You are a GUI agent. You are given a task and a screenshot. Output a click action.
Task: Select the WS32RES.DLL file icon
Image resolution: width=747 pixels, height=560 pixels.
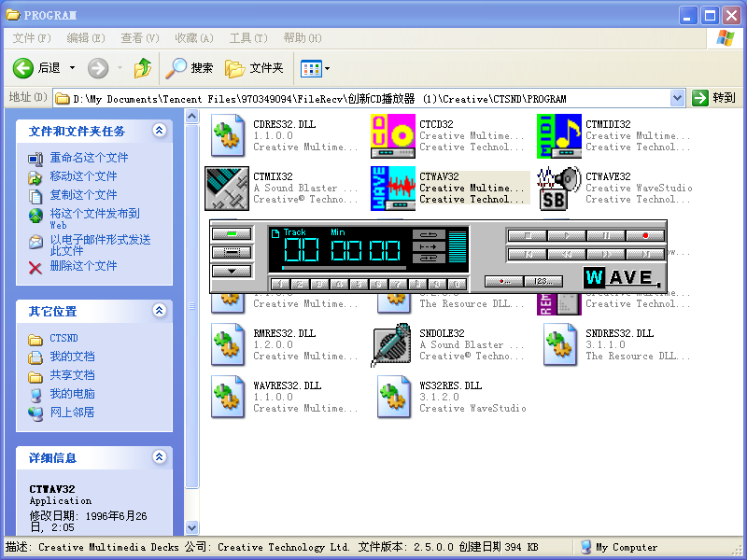(x=392, y=397)
